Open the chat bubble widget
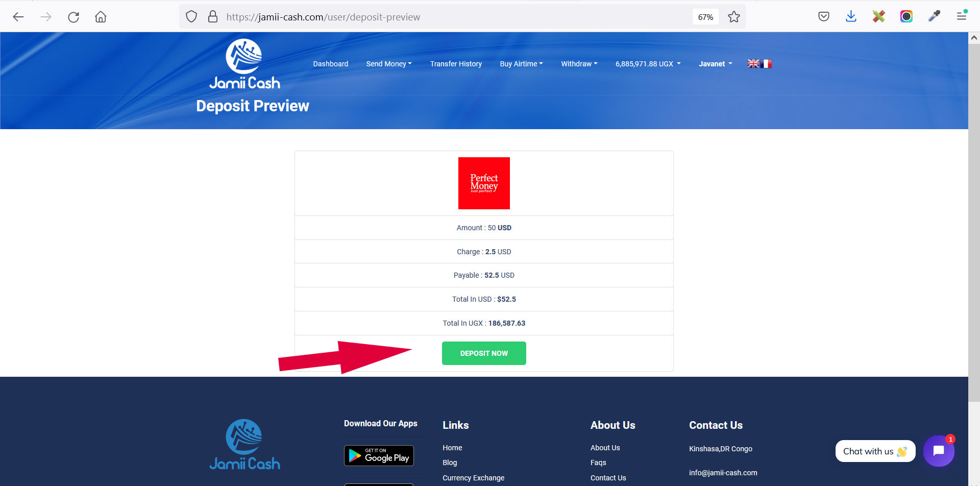This screenshot has height=486, width=980. [x=938, y=451]
